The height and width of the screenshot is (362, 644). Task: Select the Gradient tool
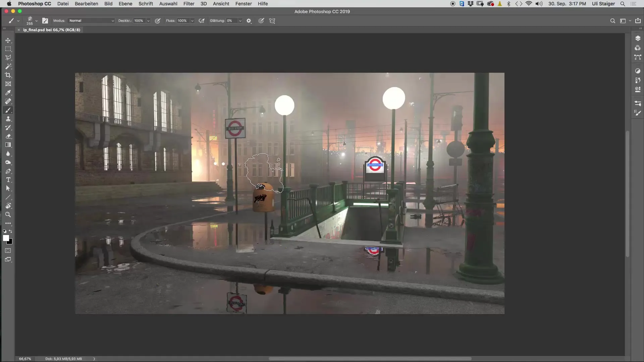click(x=8, y=145)
